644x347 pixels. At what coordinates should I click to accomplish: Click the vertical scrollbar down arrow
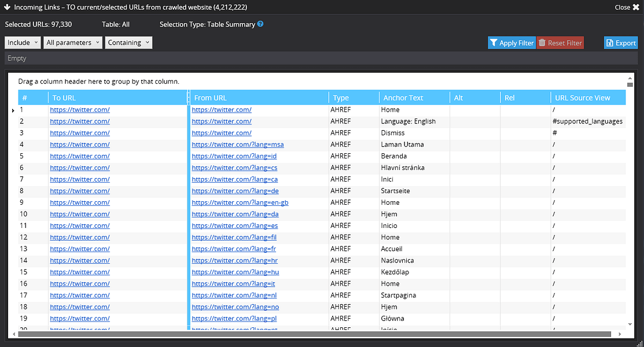coord(630,324)
